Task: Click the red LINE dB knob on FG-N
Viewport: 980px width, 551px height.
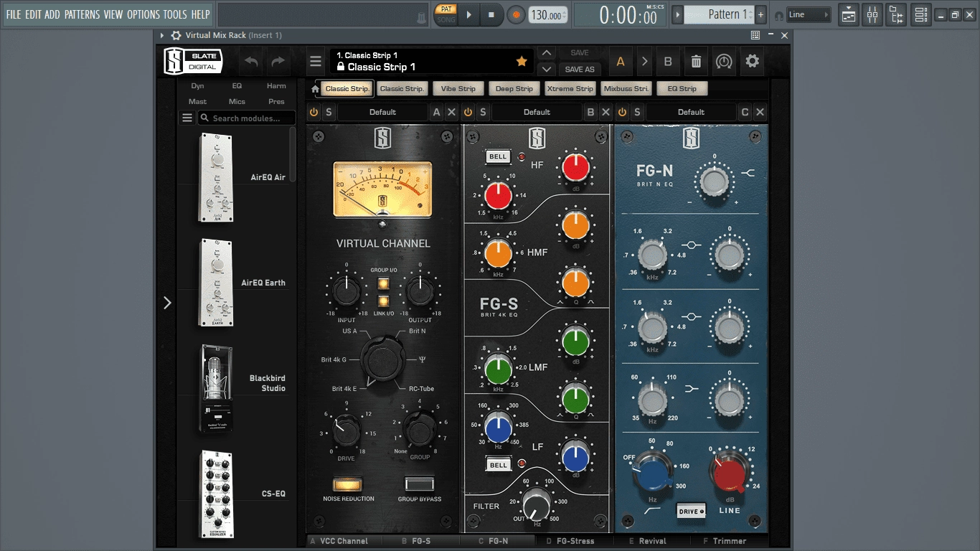Action: [730, 474]
